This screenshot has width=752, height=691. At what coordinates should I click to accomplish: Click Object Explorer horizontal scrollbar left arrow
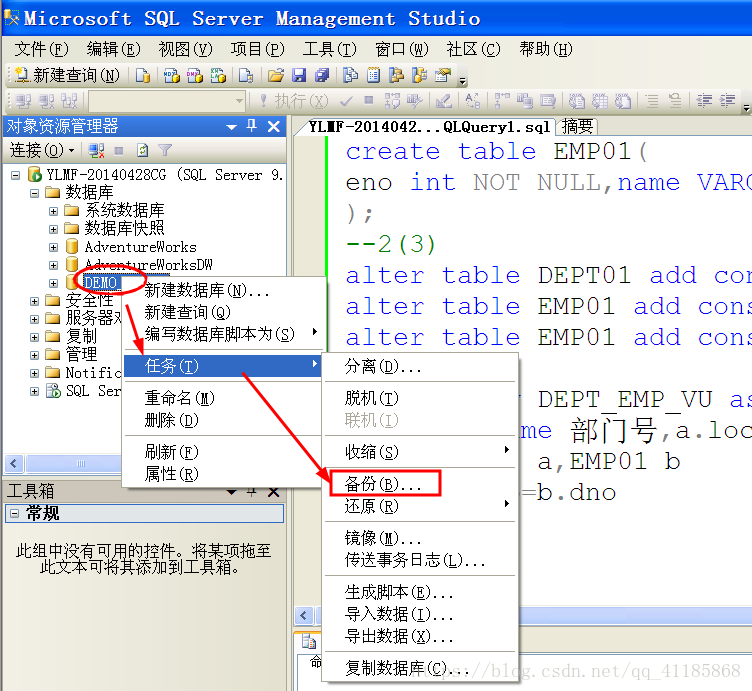[13, 463]
